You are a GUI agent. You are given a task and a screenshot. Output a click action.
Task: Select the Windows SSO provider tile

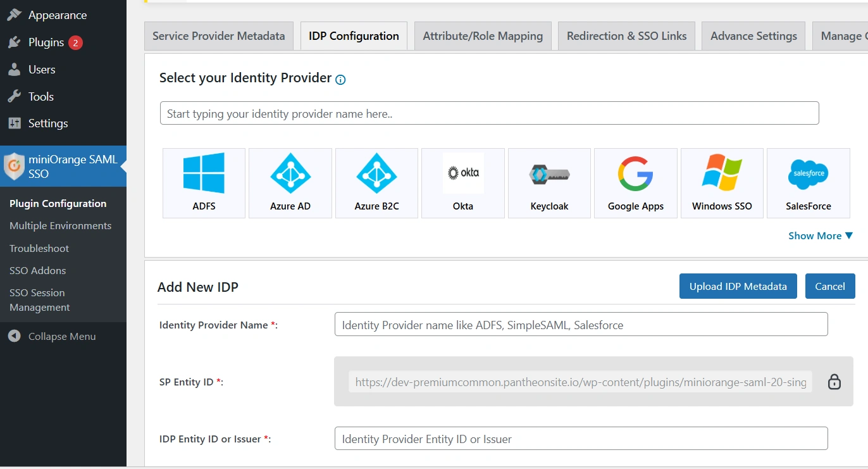tap(722, 183)
